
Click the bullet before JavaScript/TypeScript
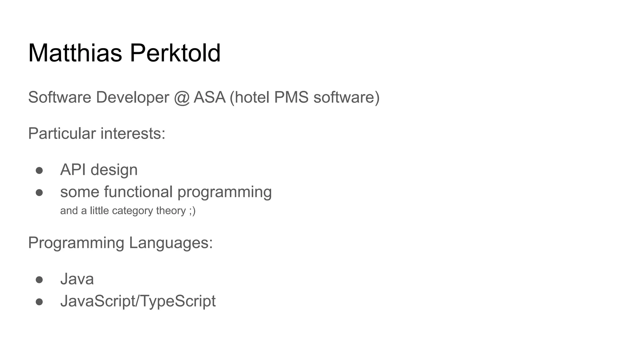pos(39,301)
